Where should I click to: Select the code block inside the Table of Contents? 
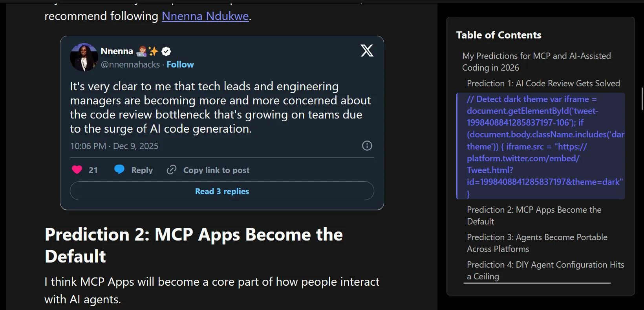click(x=541, y=146)
